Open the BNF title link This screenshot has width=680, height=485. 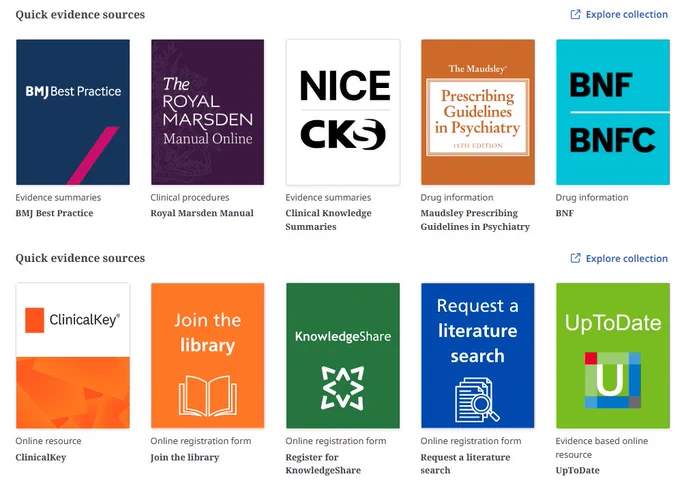point(565,213)
